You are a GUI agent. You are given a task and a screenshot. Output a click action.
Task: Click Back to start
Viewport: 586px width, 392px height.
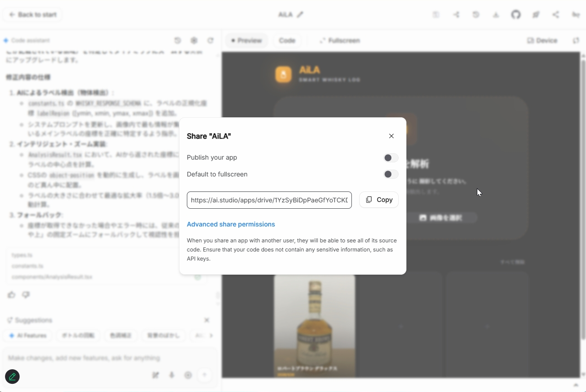pos(32,15)
